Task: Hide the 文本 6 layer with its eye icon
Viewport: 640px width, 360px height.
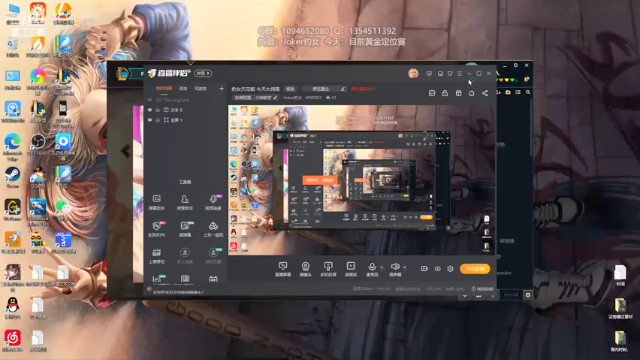Action: 150,110
